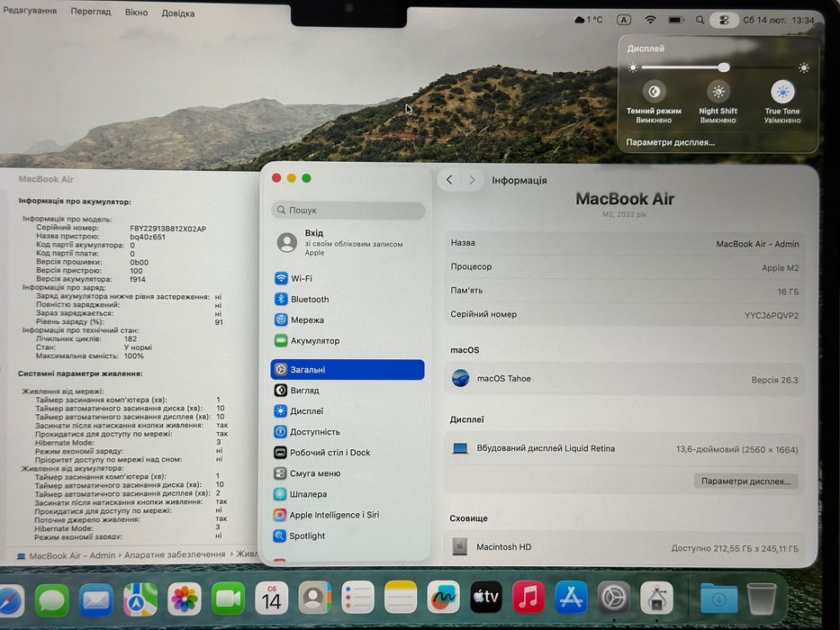Open battery status in menu bar
The height and width of the screenshot is (630, 840).
coord(675,20)
